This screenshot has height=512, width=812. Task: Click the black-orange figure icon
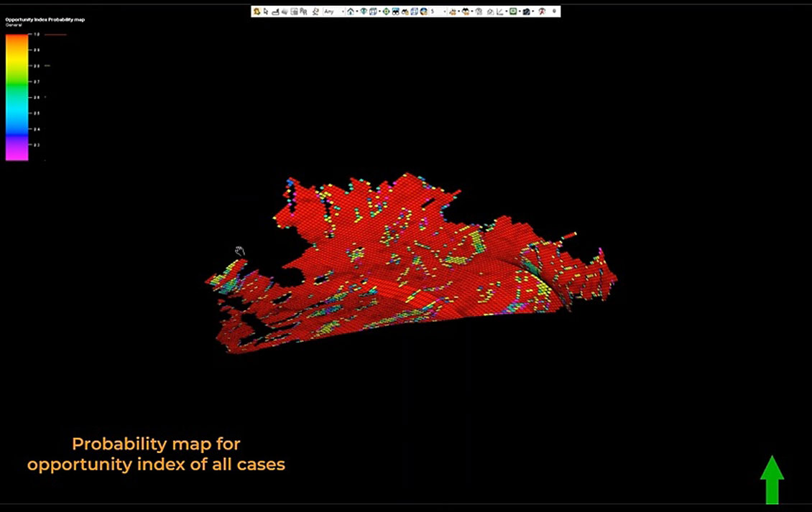point(466,11)
